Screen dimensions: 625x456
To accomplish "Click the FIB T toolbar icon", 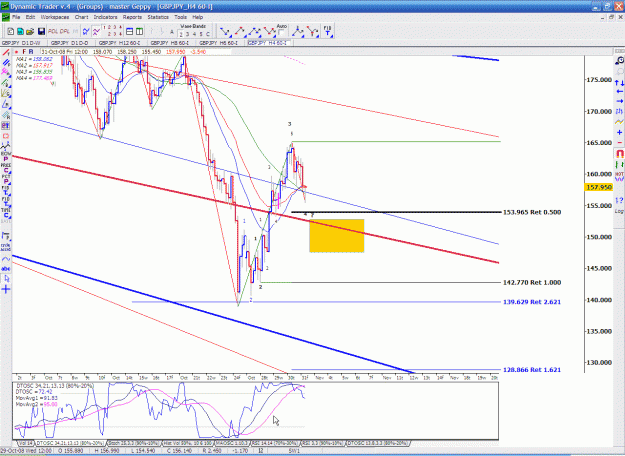I will click(327, 31).
